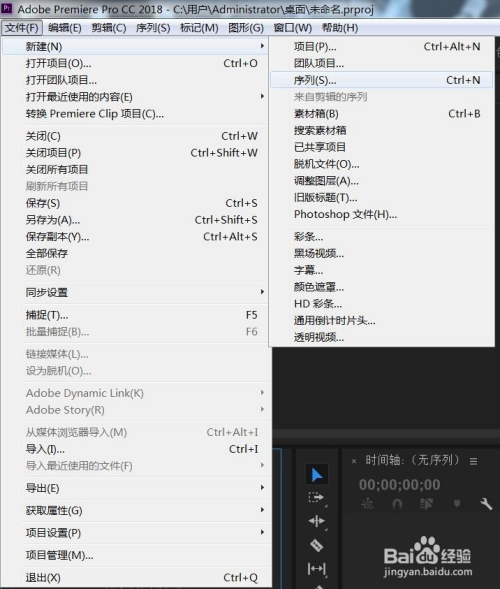This screenshot has height=589, width=500.
Task: Select 打开项目(O)... menu item
Action: coord(135,63)
